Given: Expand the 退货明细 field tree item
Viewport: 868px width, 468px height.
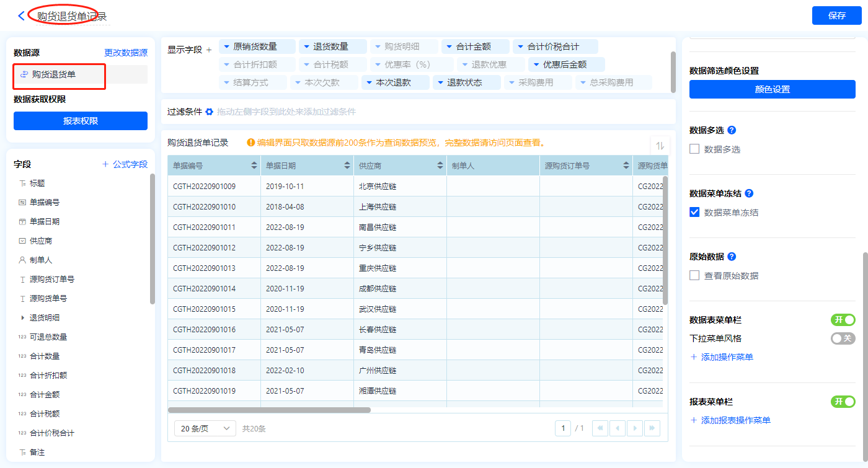Looking at the screenshot, I should coord(23,318).
